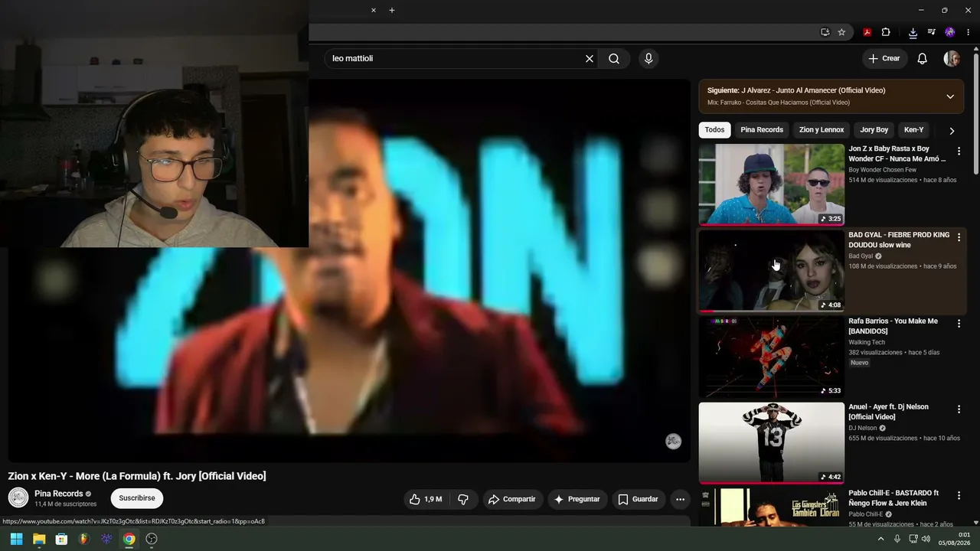Screen dimensions: 980x551
Task: Open options for BAD GYAL FIEBRE video
Action: (x=959, y=238)
